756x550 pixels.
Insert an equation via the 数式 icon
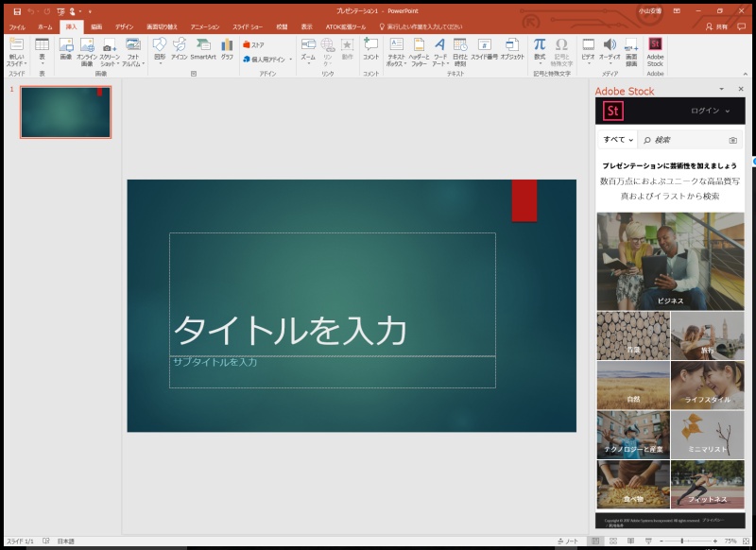(x=539, y=49)
